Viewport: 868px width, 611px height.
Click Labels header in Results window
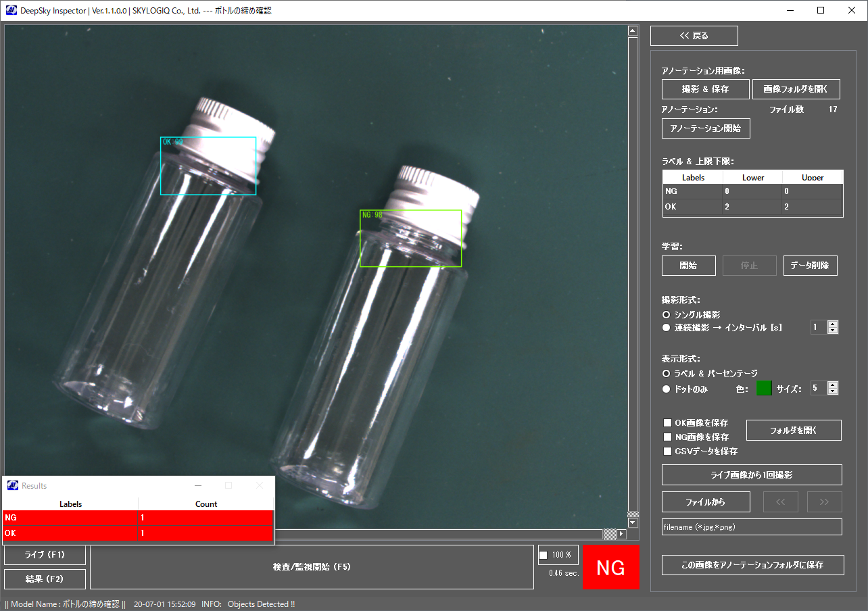pyautogui.click(x=70, y=504)
